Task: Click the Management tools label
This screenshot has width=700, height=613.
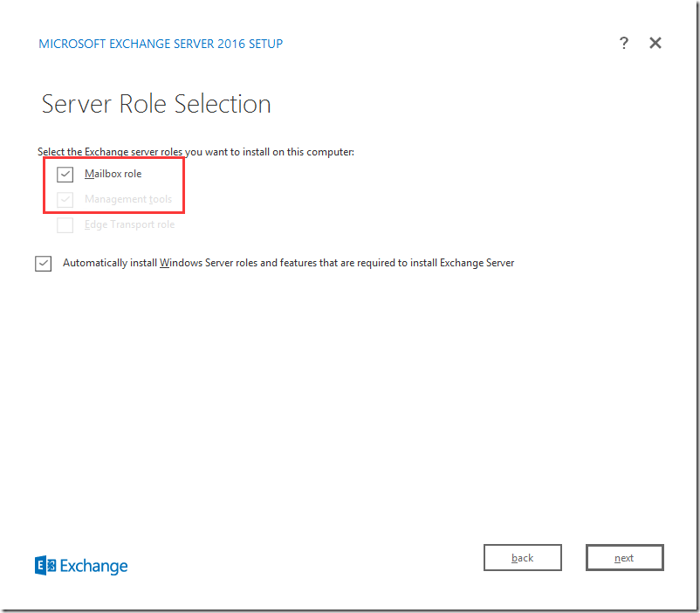Action: tap(128, 199)
